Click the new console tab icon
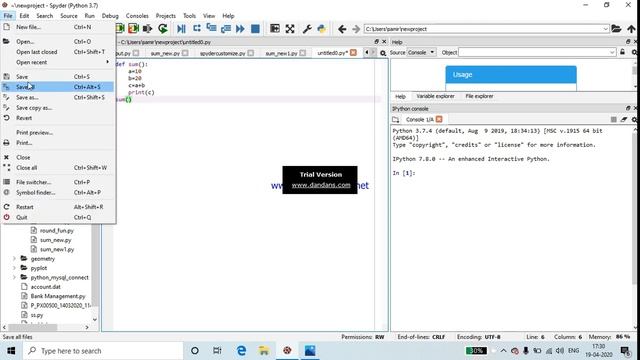This screenshot has width=640, height=360. tap(396, 119)
